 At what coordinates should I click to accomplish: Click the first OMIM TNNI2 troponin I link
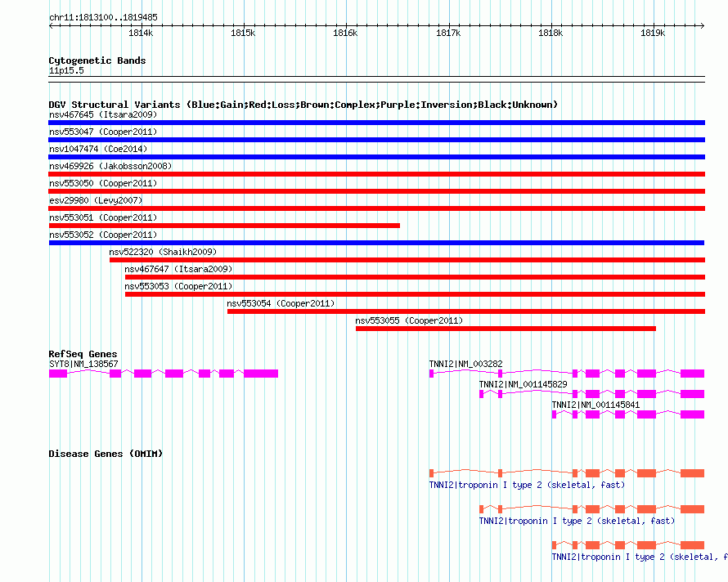tap(527, 485)
